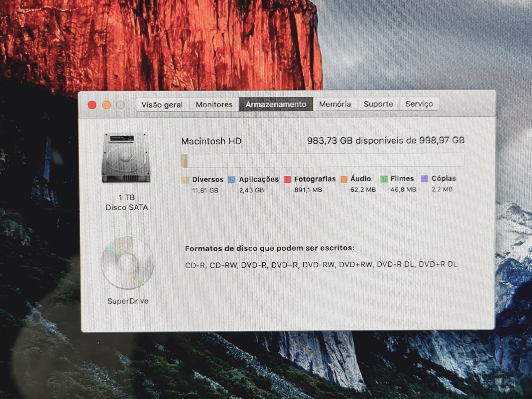
Task: Select the Armazenamento tab
Action: (276, 104)
